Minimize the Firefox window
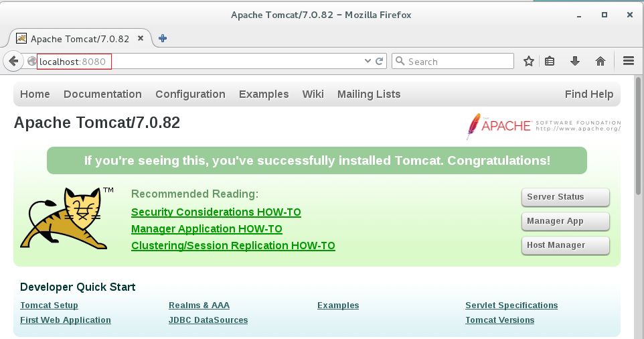This screenshot has height=339, width=644. (x=578, y=15)
